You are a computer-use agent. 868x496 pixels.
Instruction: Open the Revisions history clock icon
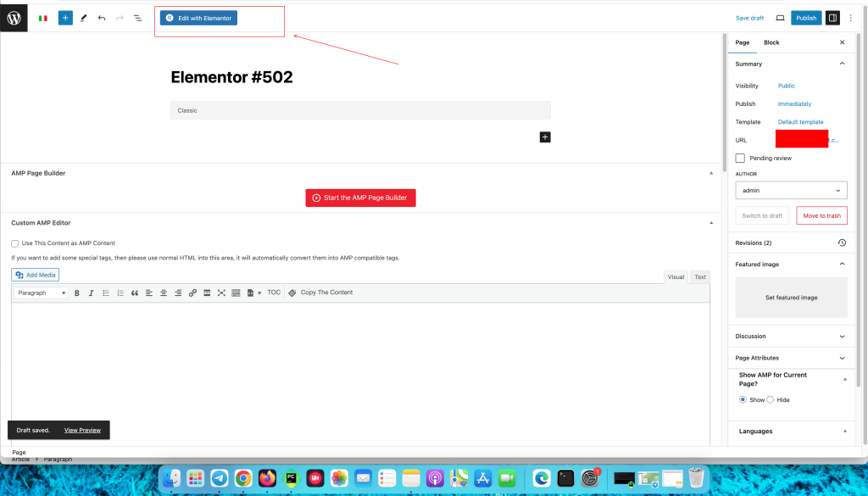pyautogui.click(x=842, y=243)
